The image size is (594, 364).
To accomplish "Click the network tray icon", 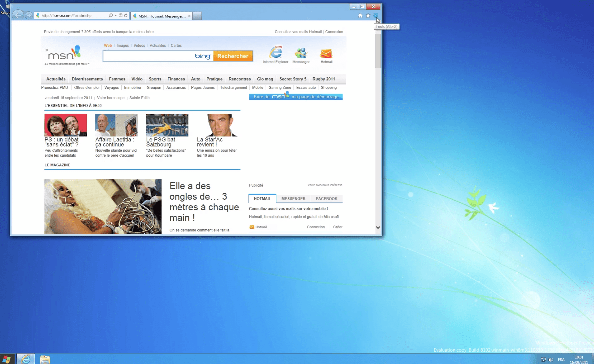I will (543, 360).
